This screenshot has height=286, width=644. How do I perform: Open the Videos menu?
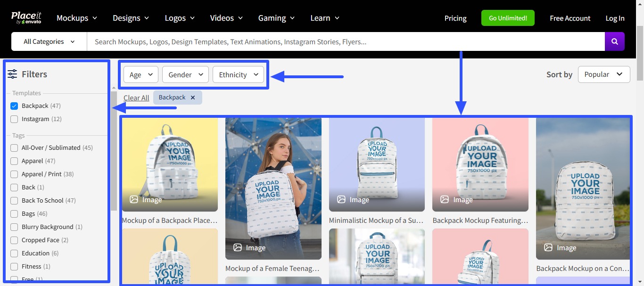[226, 18]
